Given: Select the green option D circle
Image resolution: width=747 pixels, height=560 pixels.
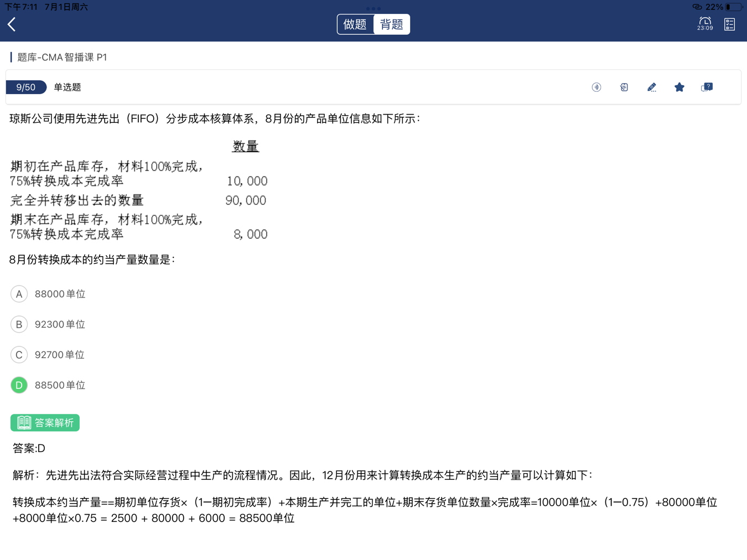Looking at the screenshot, I should [19, 385].
